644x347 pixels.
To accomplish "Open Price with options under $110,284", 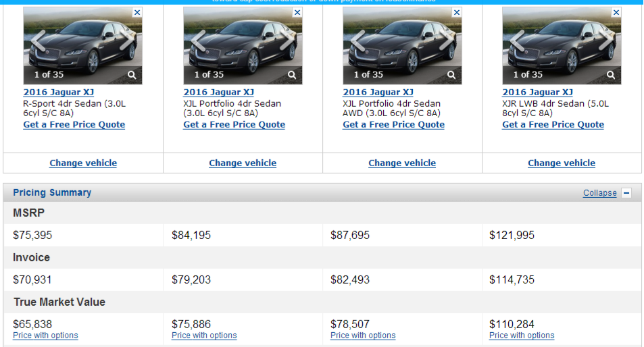I will pyautogui.click(x=522, y=336).
